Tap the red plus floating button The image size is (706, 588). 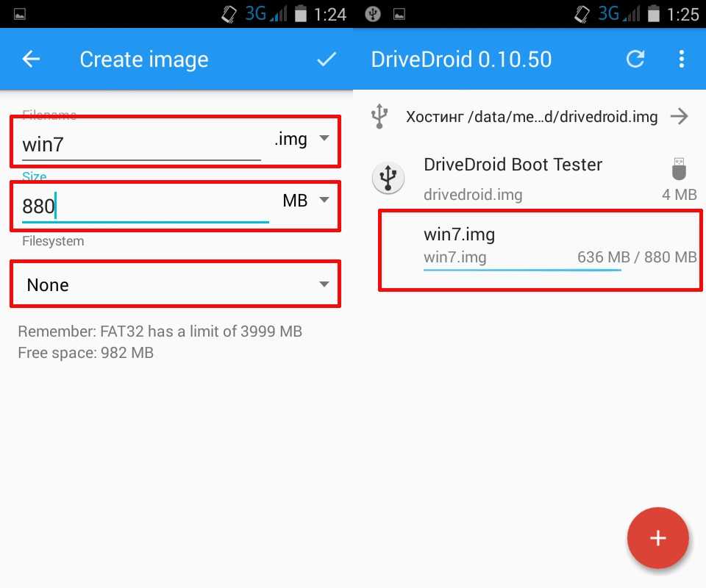(657, 539)
